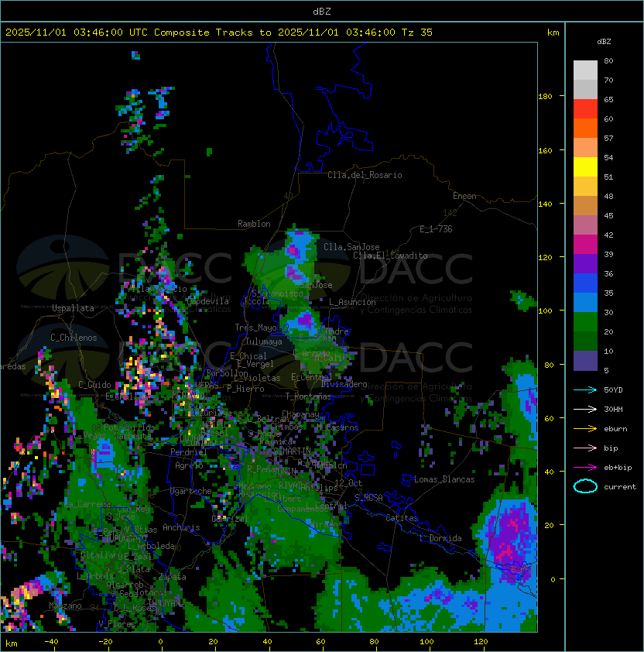The width and height of the screenshot is (644, 652).
Task: Click the cyan 'current' ellipse icon
Action: [585, 486]
